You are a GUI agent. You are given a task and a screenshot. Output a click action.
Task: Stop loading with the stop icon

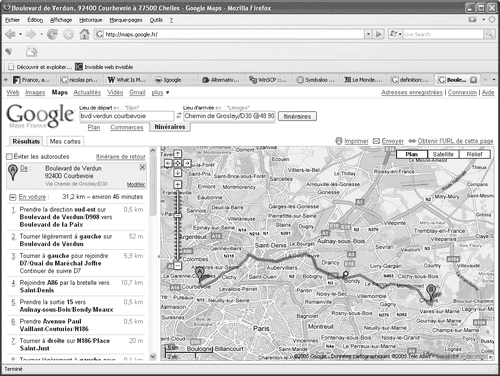coord(68,34)
